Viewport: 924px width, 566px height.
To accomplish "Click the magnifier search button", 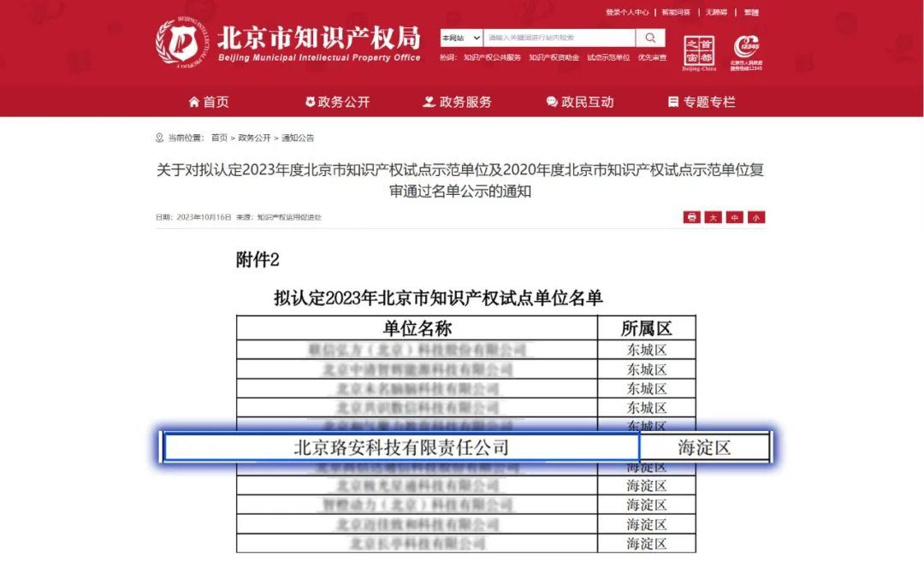I will [x=650, y=38].
